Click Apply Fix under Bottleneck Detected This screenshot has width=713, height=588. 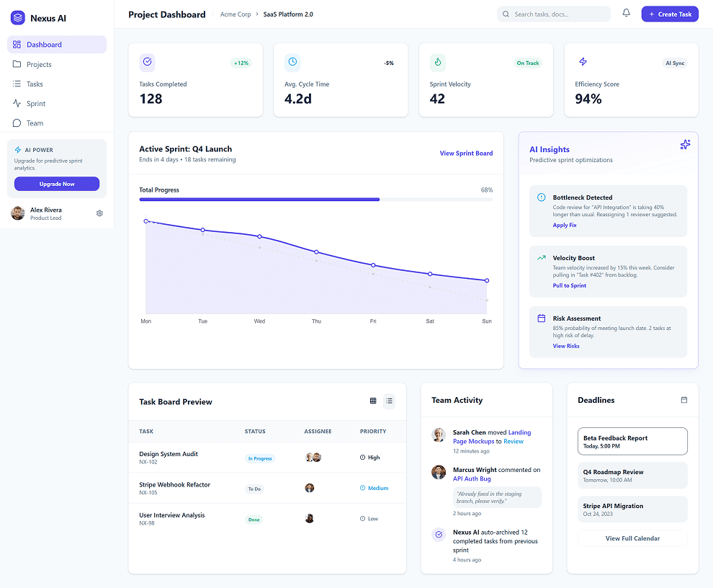[565, 226]
